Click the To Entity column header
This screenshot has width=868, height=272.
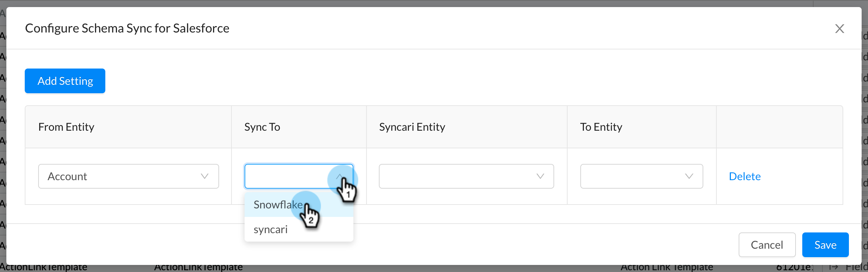(x=600, y=127)
